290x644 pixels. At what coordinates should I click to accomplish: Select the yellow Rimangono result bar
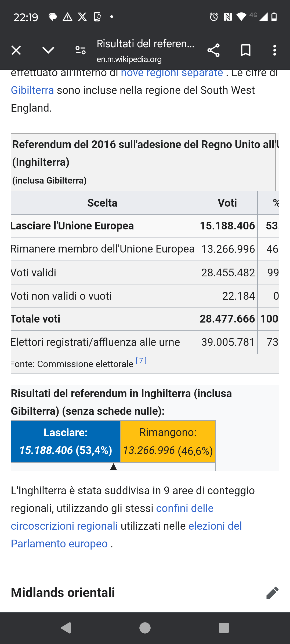point(168,441)
